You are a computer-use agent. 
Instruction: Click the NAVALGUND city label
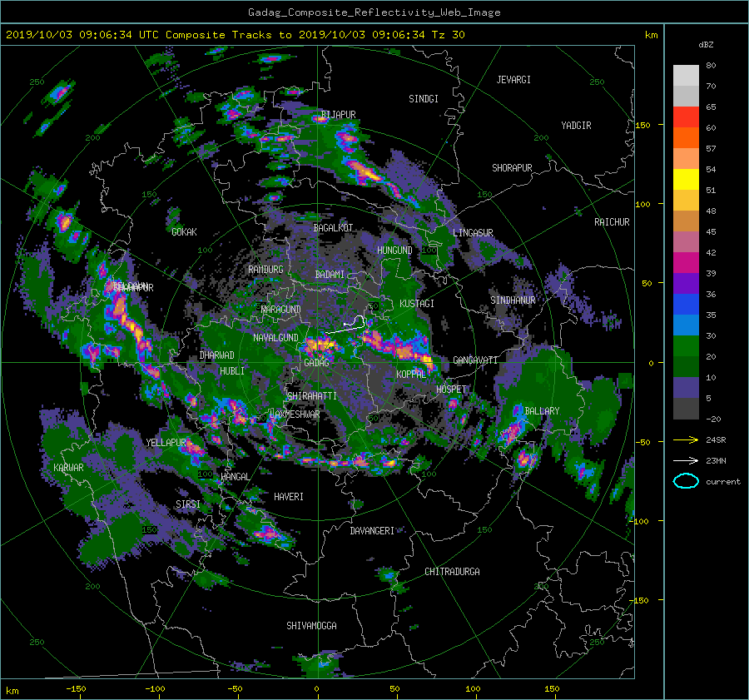click(x=275, y=338)
